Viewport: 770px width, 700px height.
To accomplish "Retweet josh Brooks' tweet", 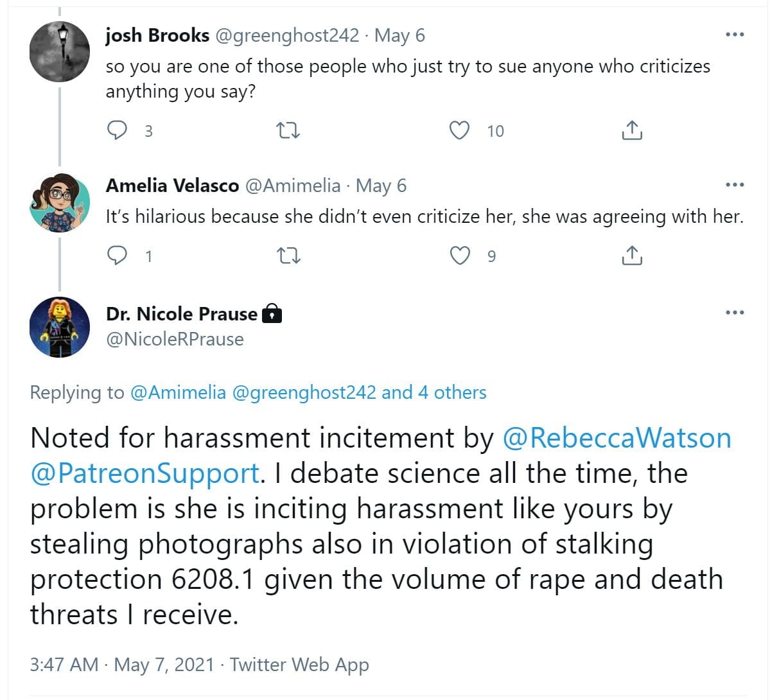I will (x=288, y=130).
